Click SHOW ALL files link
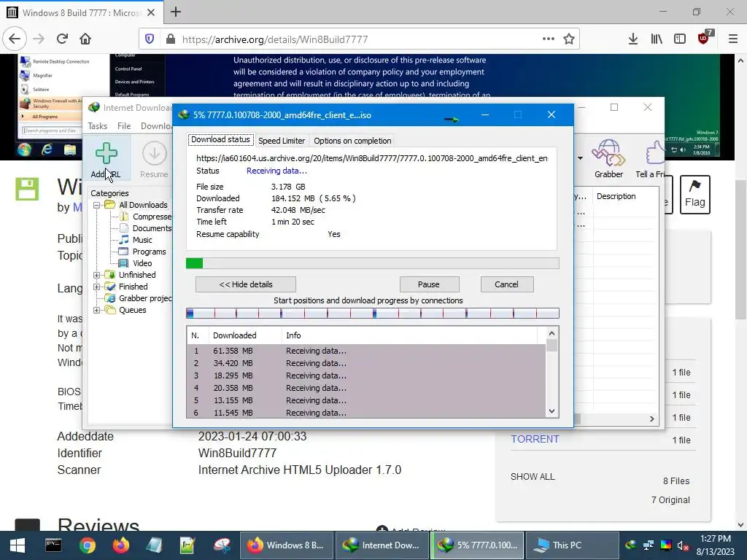The width and height of the screenshot is (747, 560). [533, 477]
